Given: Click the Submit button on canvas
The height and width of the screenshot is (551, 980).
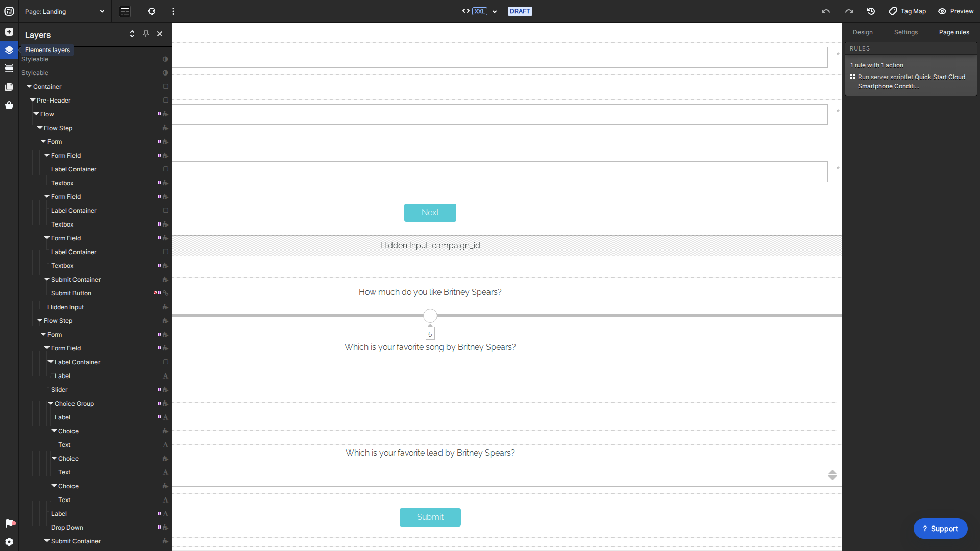Looking at the screenshot, I should coord(430,517).
